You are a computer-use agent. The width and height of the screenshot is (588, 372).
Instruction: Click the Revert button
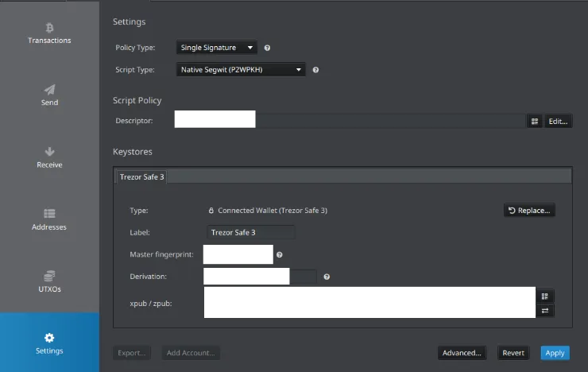click(x=513, y=353)
